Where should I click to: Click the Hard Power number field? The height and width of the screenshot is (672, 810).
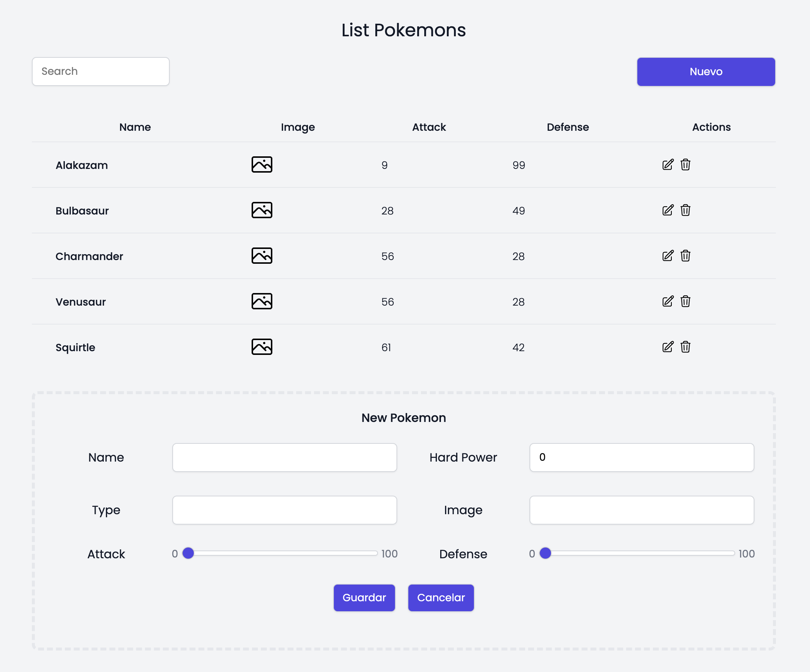(x=641, y=457)
